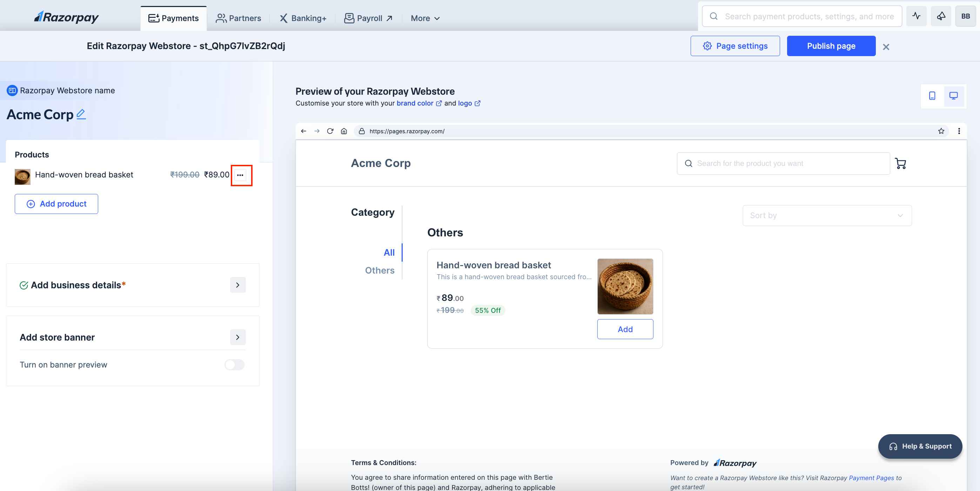Expand Add business details section
Image resolution: width=980 pixels, height=491 pixels.
click(x=238, y=285)
